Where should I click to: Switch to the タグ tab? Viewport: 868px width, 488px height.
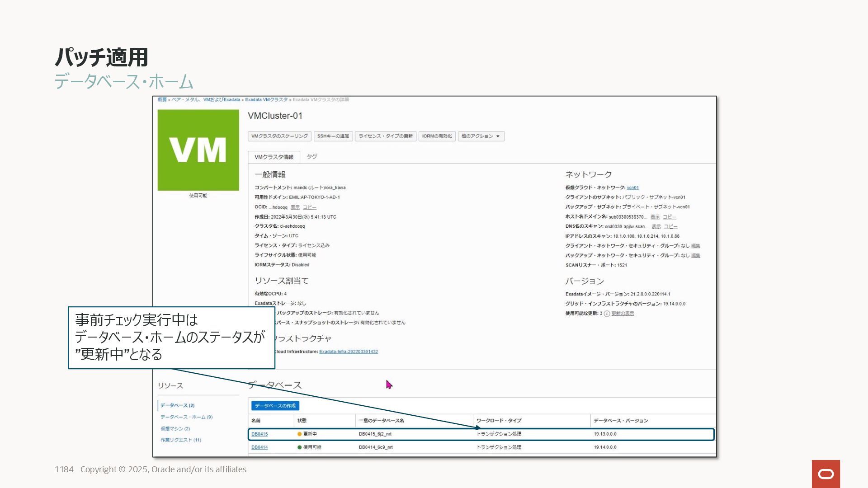pyautogui.click(x=311, y=157)
